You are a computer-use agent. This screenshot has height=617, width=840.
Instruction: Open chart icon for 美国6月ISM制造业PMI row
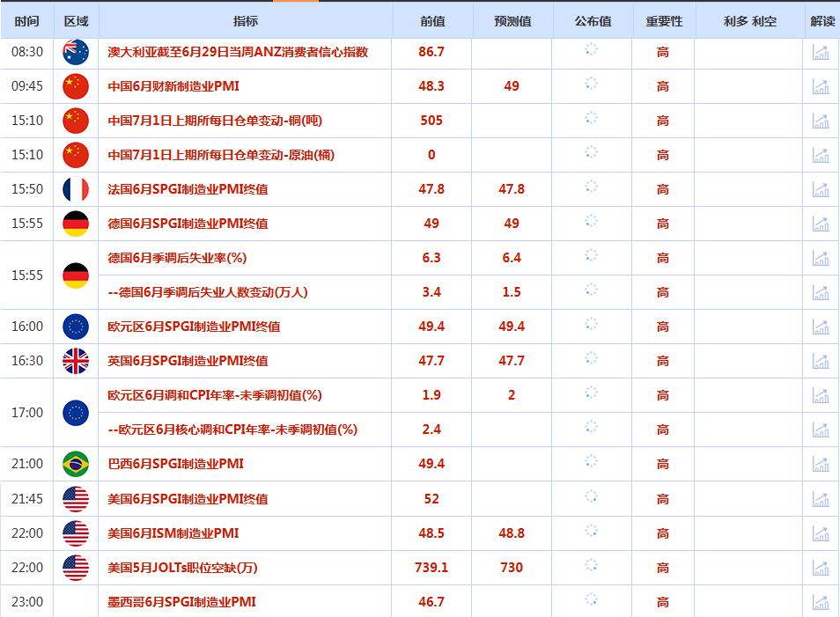coord(821,533)
